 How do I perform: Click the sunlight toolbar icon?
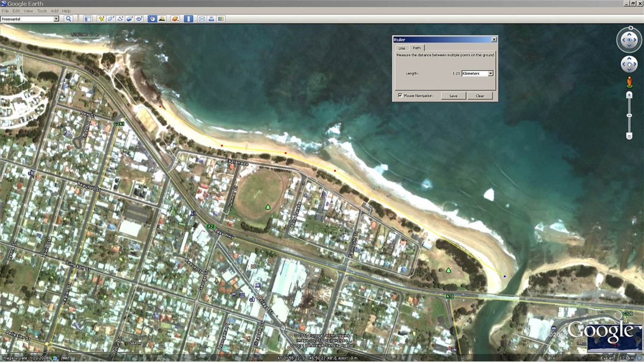point(162,19)
